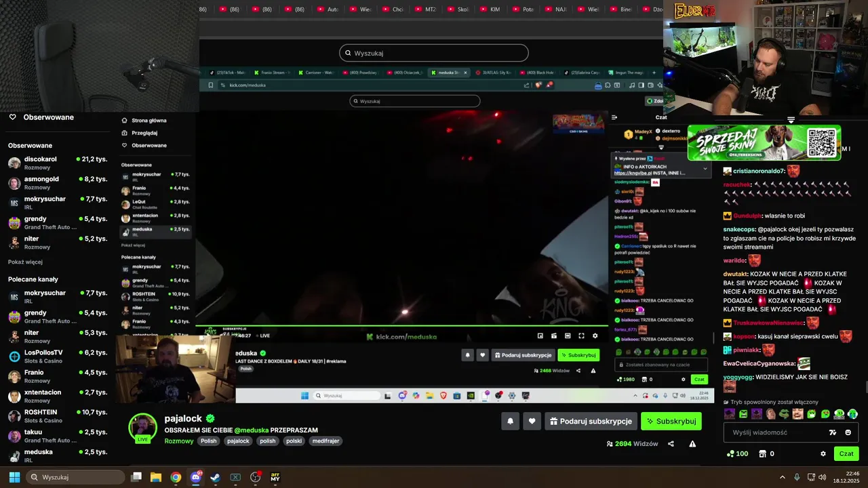Open chat settings gear beside Czat button
868x488 pixels.
(x=823, y=454)
